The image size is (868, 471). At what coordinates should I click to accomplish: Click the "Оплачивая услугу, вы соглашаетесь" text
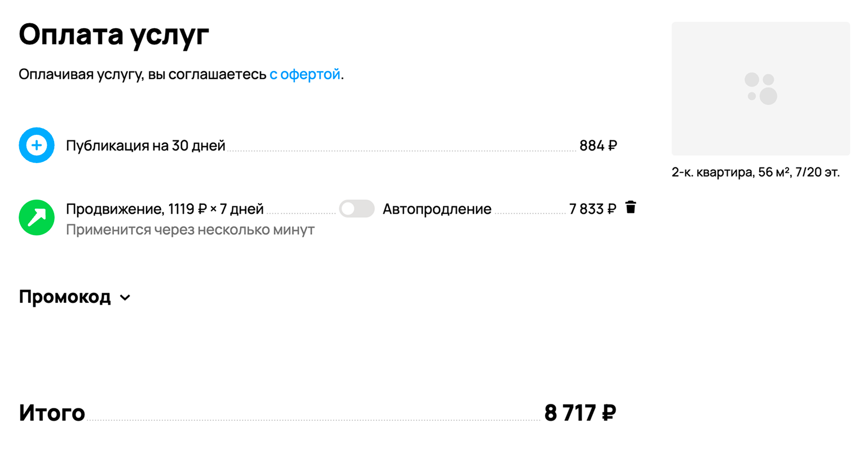pyautogui.click(x=143, y=74)
